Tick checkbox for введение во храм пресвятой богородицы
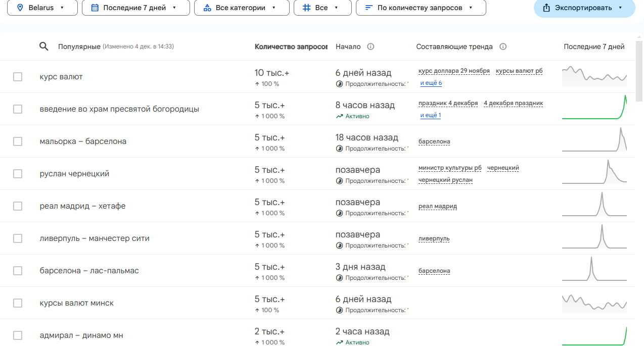 tap(18, 109)
